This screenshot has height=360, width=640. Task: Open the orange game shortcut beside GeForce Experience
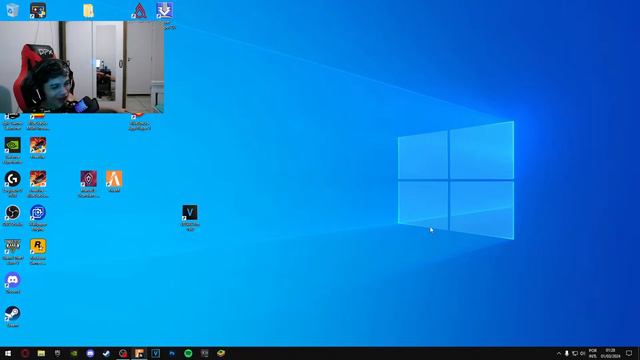pos(38,148)
